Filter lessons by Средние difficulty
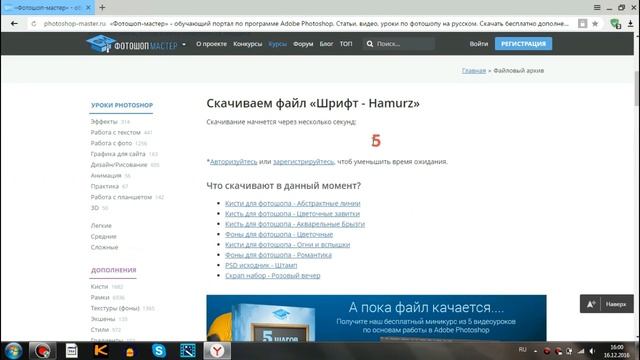640x360 pixels. [x=104, y=236]
